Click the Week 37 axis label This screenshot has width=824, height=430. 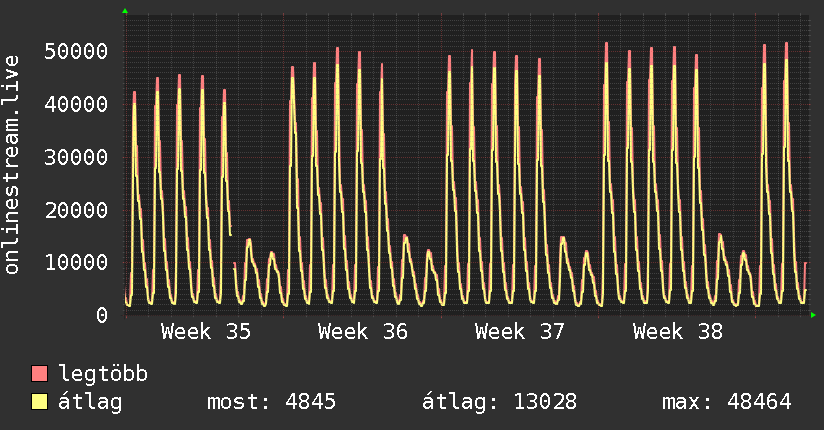click(520, 332)
